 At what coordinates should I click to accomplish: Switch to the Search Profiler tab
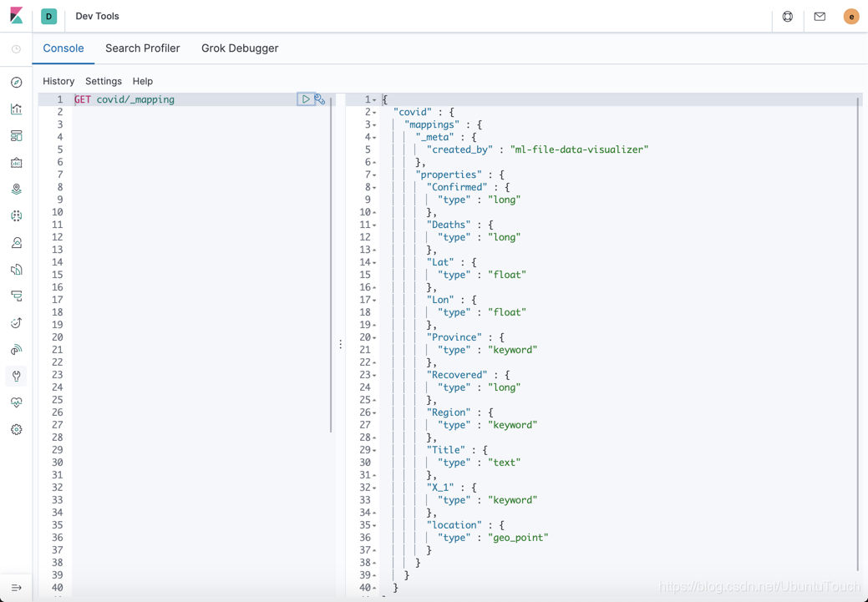142,48
